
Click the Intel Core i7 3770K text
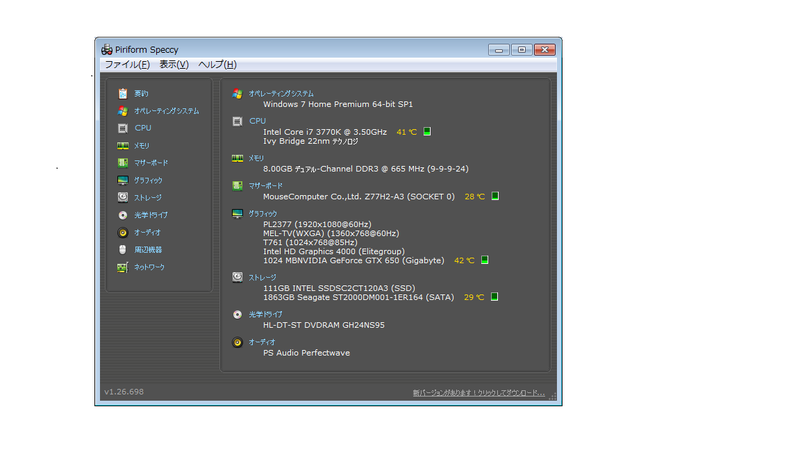click(325, 132)
